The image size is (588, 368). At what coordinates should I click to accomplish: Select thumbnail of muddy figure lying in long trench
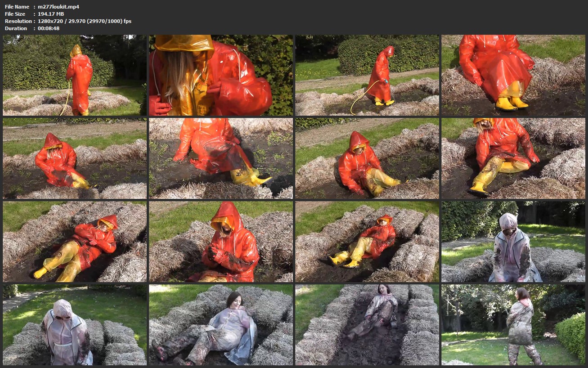(367, 324)
